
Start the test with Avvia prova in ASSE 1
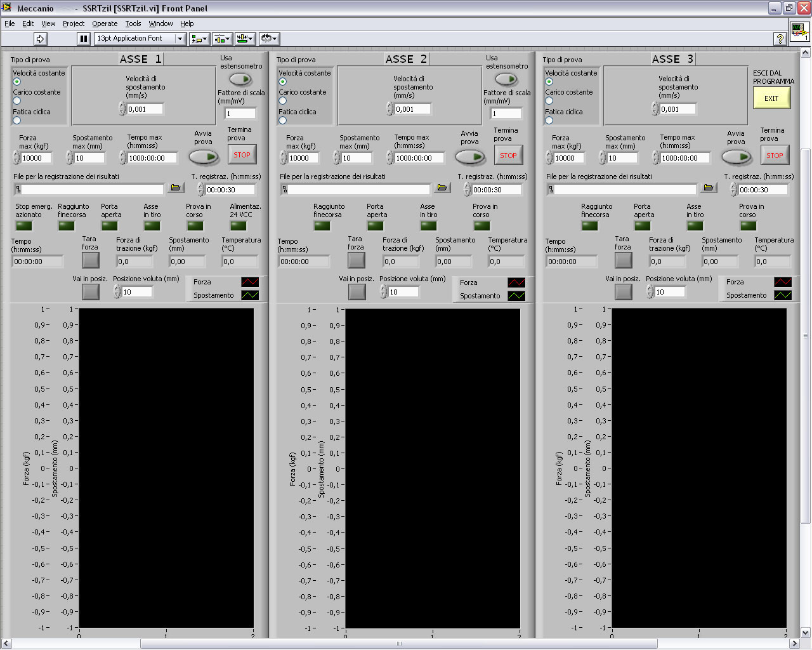point(204,156)
